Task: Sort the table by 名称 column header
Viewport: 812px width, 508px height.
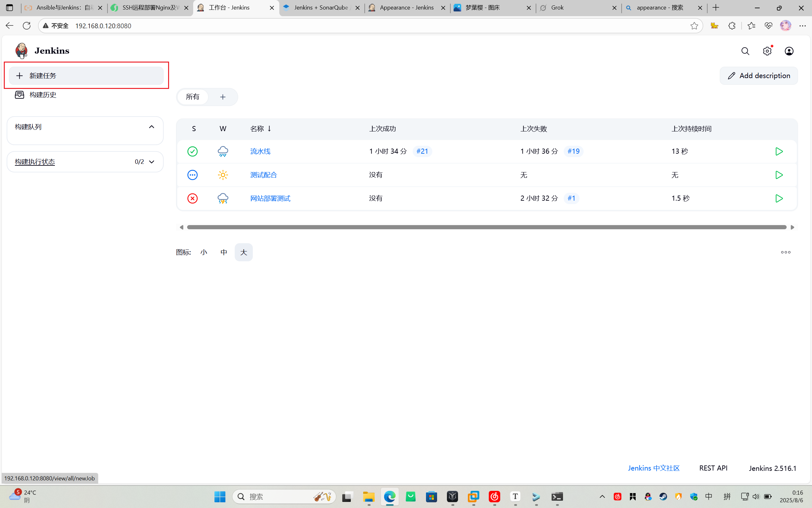Action: [260, 129]
